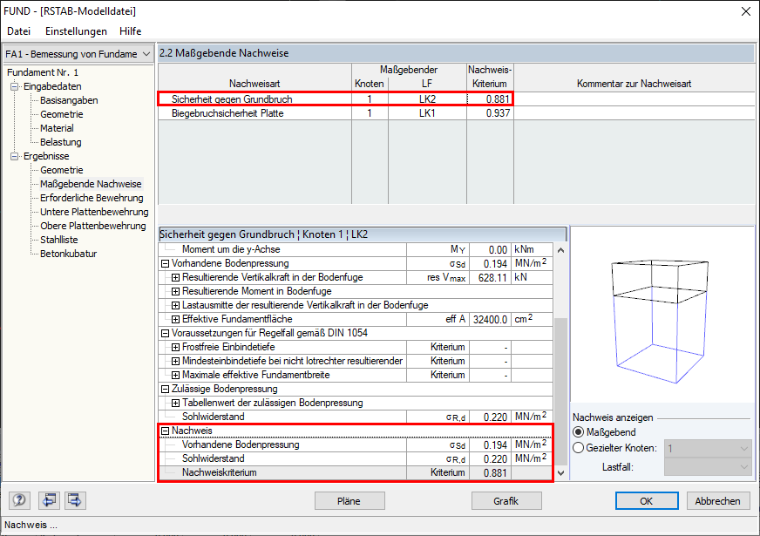Click the Abbrechen button
This screenshot has width=760, height=536.
[x=718, y=501]
